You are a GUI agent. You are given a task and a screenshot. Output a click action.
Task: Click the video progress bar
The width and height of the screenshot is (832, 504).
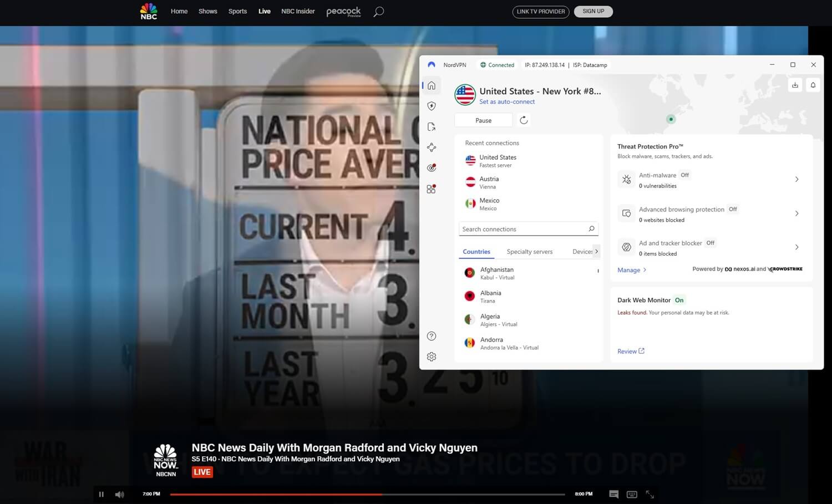tap(366, 494)
